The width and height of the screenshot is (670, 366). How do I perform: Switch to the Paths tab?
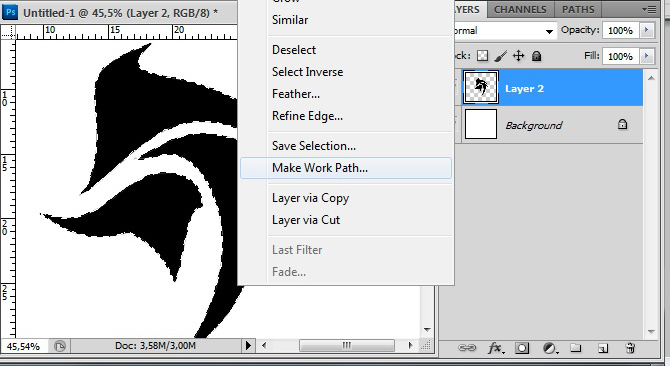point(578,9)
